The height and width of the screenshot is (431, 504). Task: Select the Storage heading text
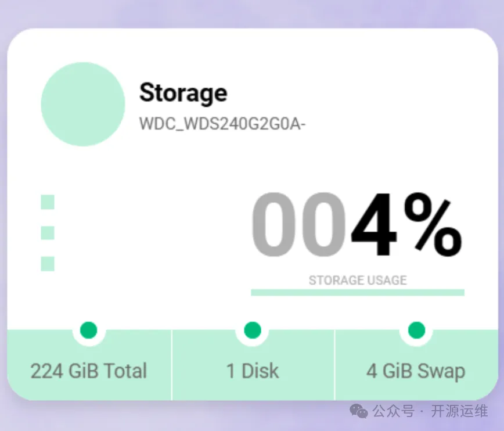(183, 92)
